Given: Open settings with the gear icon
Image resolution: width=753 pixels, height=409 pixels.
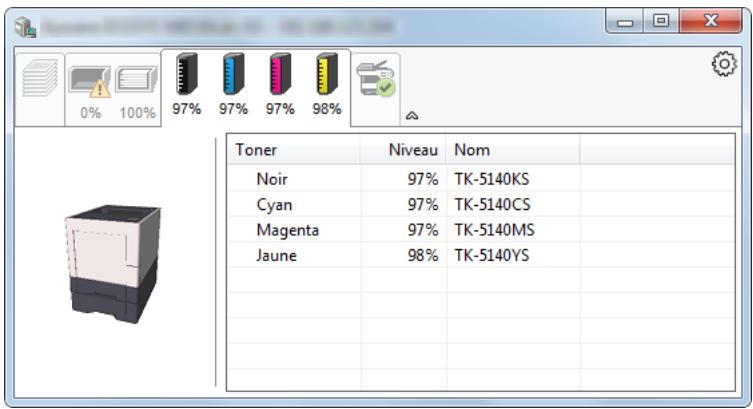Looking at the screenshot, I should coord(724,63).
